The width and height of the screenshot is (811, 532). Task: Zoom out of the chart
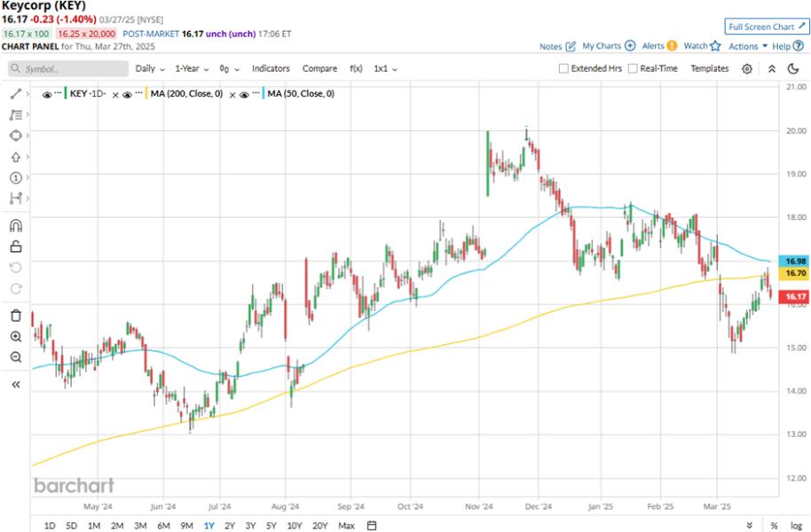[15, 357]
